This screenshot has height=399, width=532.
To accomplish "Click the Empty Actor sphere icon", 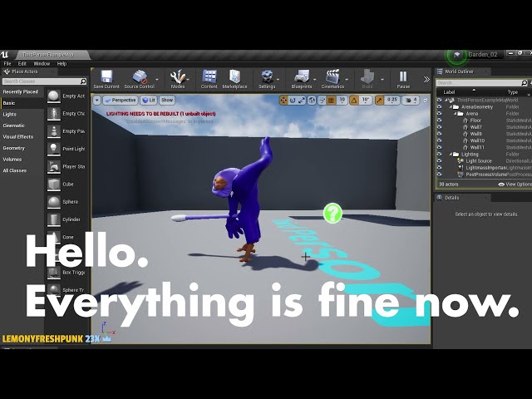I will (x=53, y=96).
